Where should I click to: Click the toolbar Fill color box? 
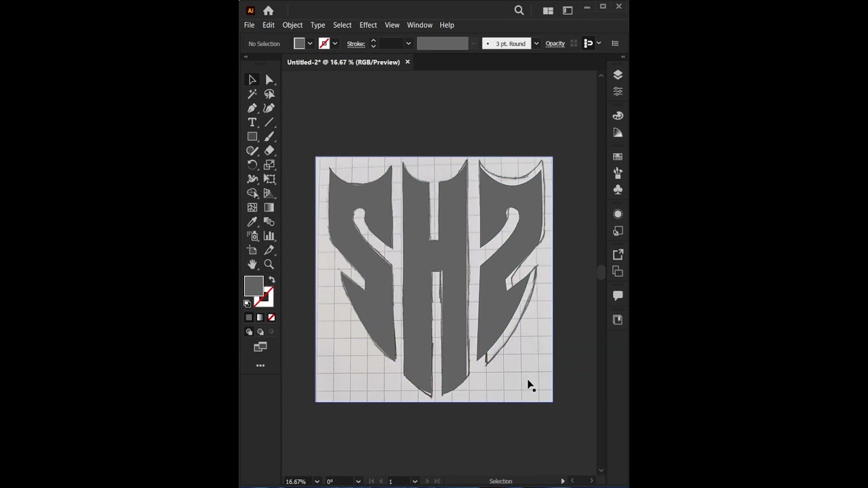(x=254, y=286)
